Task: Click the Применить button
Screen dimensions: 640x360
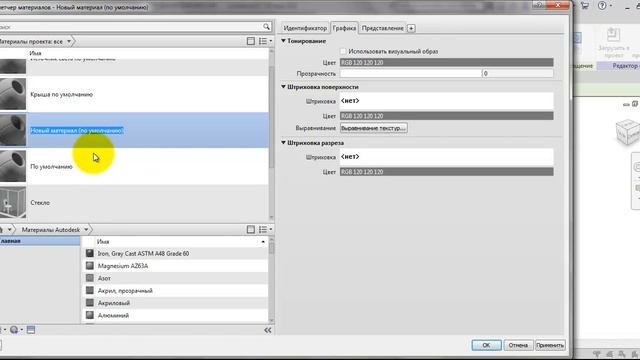Action: point(550,345)
